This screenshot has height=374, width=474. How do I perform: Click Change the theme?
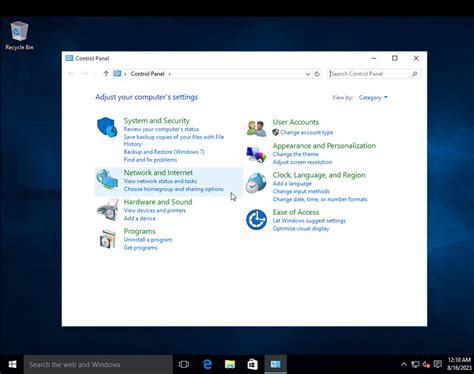pos(295,154)
